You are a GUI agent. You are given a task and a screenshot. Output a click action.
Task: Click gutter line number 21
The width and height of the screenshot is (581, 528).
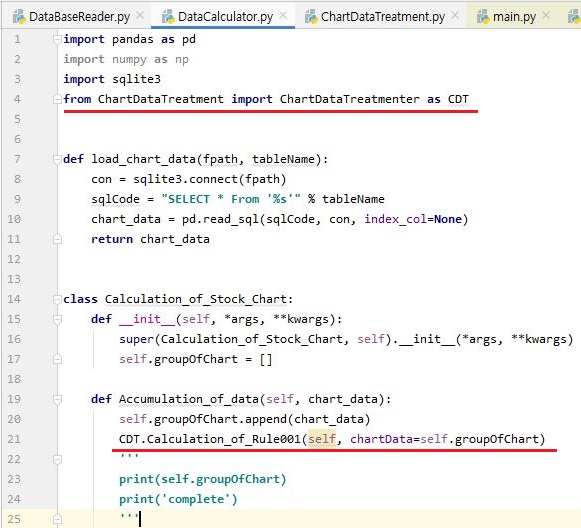tap(14, 439)
